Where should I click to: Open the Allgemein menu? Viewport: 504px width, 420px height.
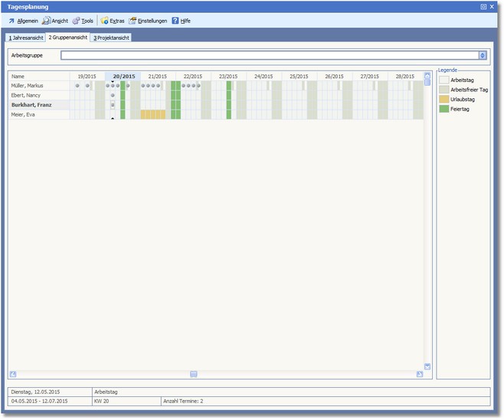[23, 21]
